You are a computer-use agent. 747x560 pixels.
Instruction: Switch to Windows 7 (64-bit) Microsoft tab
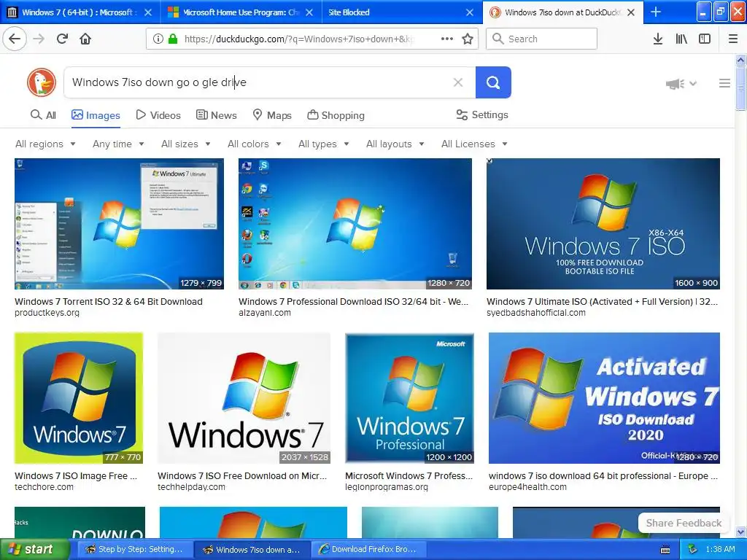pyautogui.click(x=80, y=12)
